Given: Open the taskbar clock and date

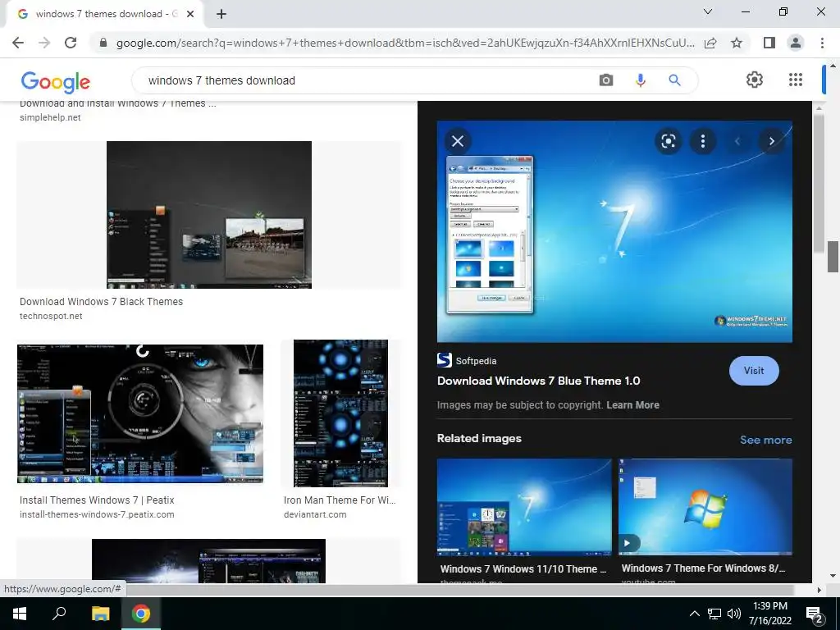Looking at the screenshot, I should pos(769,614).
